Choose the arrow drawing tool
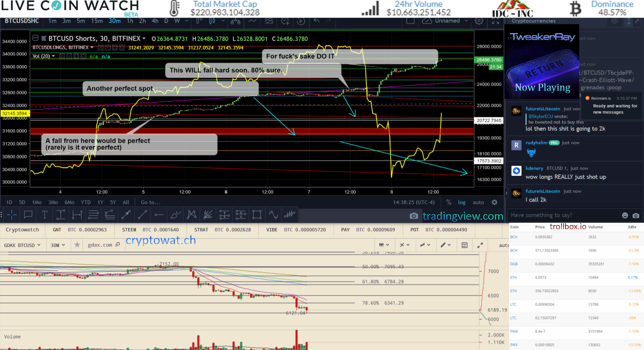The image size is (644, 350). [x=126, y=215]
